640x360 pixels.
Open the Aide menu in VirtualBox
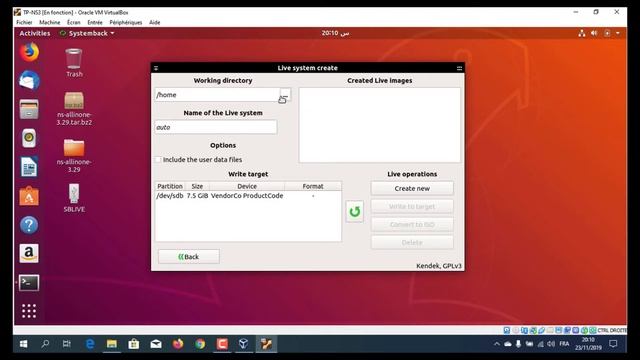click(x=155, y=22)
